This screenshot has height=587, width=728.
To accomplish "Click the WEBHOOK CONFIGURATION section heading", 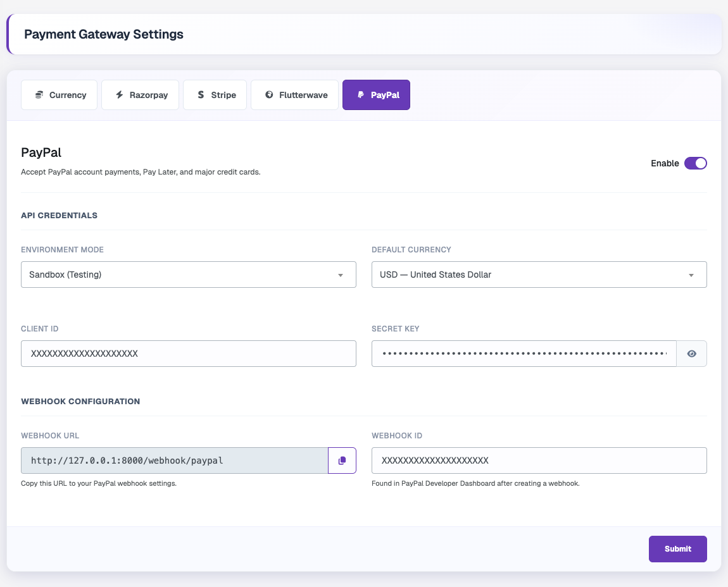I will coord(80,402).
